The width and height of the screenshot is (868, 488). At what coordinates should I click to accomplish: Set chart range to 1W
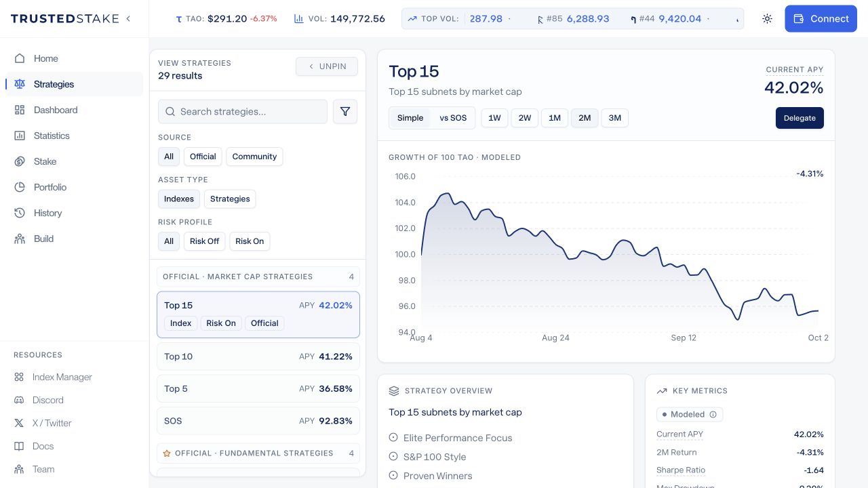[494, 118]
